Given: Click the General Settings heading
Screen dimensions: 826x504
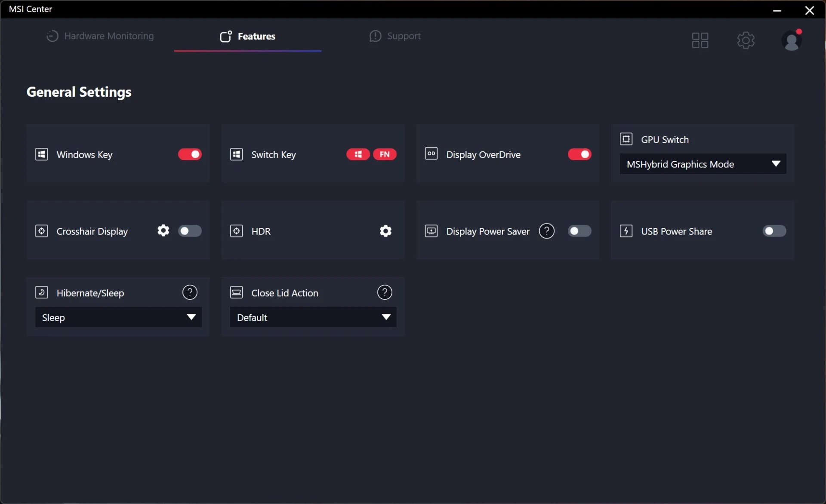Looking at the screenshot, I should (x=79, y=92).
